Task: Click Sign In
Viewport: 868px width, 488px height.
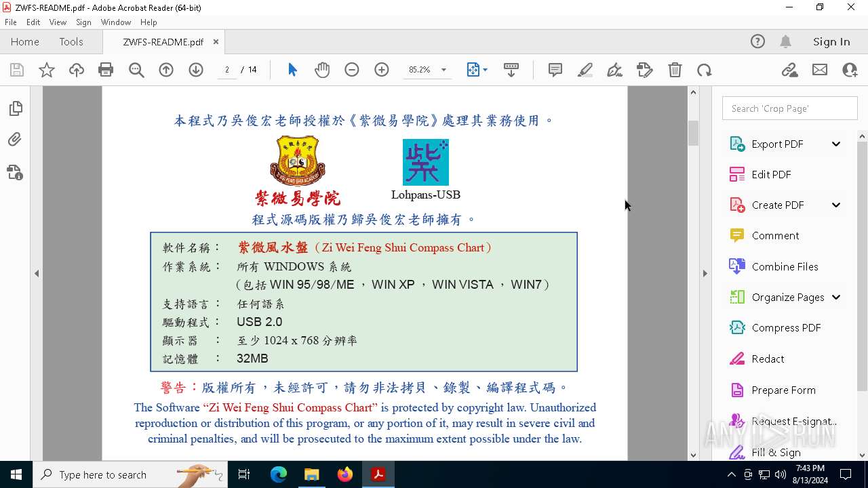Action: click(831, 41)
